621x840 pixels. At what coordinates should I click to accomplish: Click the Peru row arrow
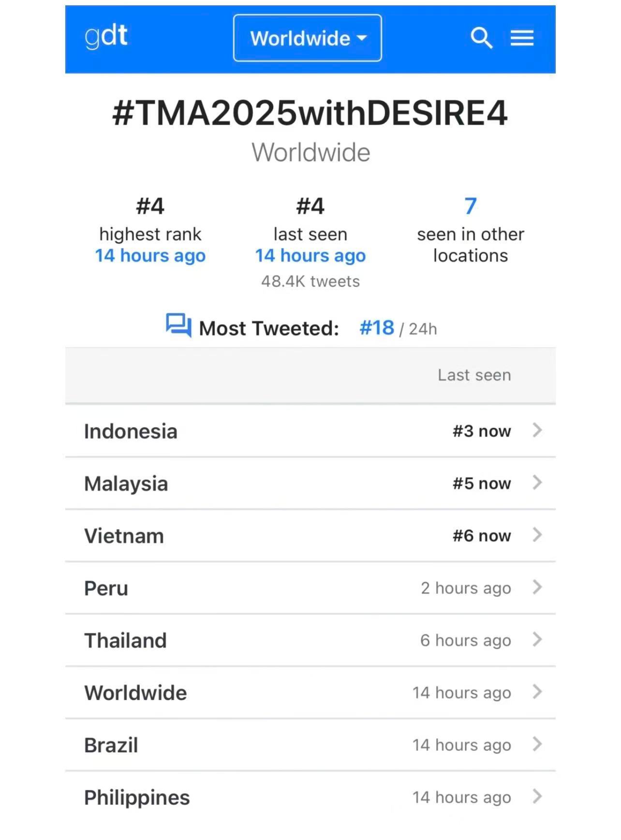coord(537,587)
